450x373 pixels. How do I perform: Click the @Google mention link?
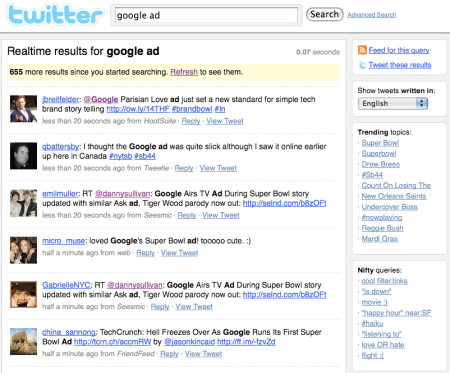101,99
